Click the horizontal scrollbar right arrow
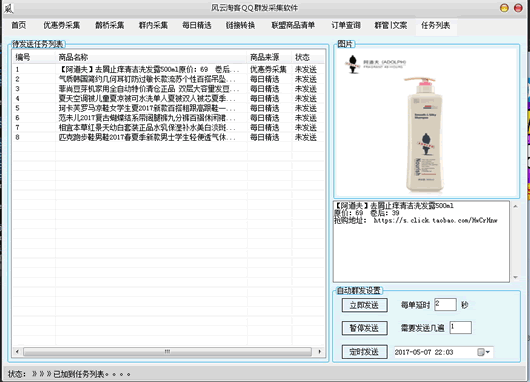This screenshot has width=530, height=382. (x=319, y=352)
